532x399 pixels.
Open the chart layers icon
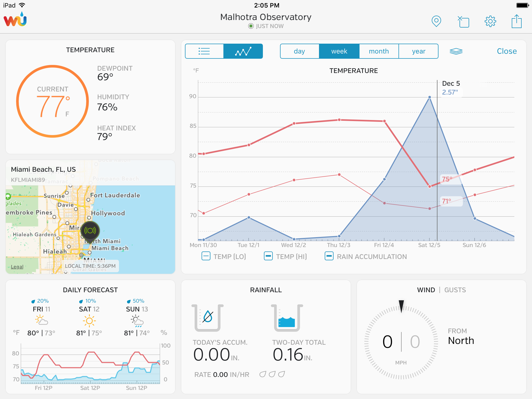(x=456, y=51)
